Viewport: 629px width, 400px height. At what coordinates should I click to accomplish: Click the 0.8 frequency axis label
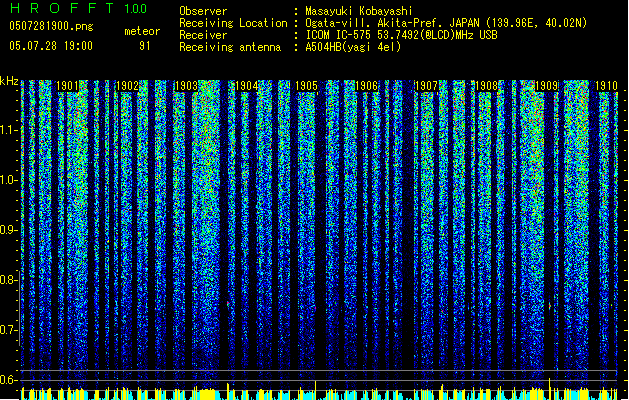8,280
